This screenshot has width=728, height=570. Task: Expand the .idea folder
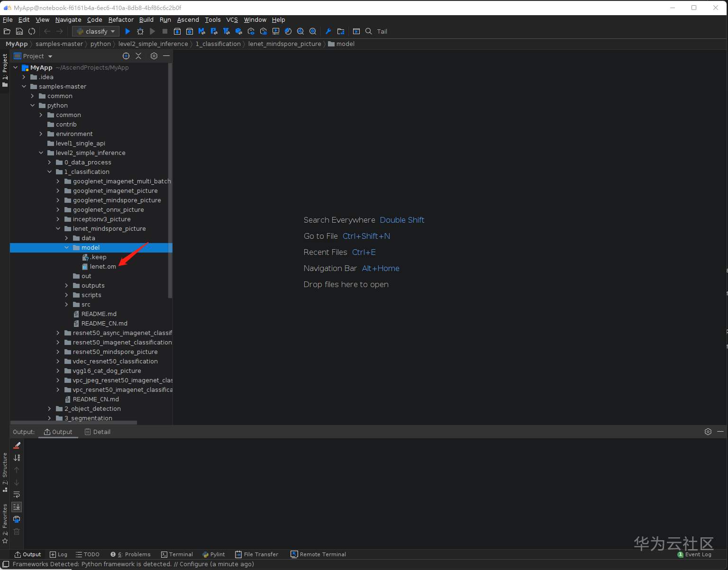[x=24, y=77]
